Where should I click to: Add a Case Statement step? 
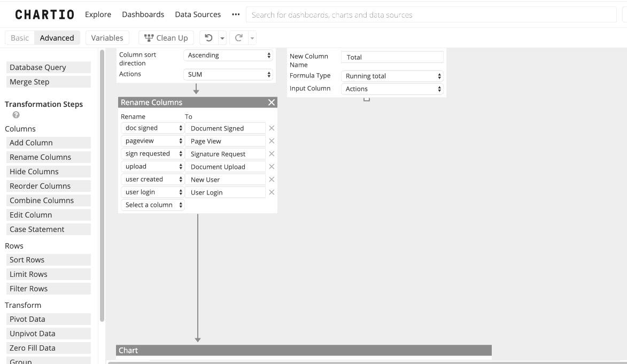tap(49, 229)
